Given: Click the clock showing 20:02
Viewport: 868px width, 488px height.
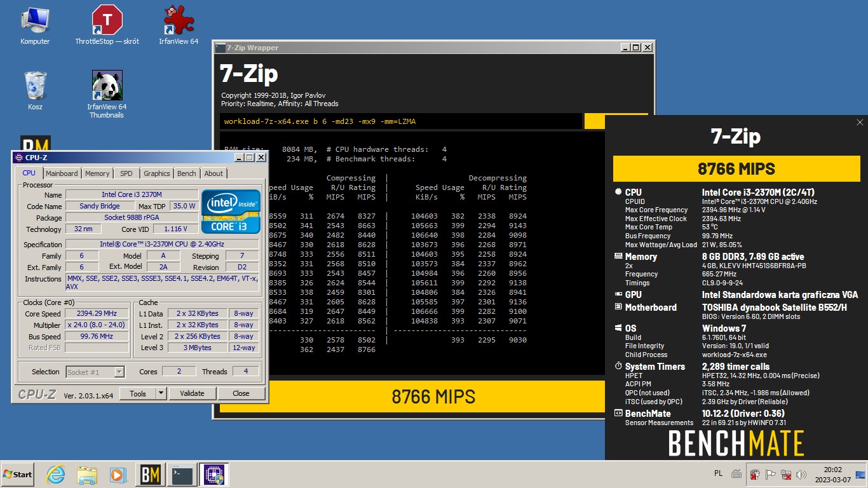Looking at the screenshot, I should pyautogui.click(x=832, y=474).
